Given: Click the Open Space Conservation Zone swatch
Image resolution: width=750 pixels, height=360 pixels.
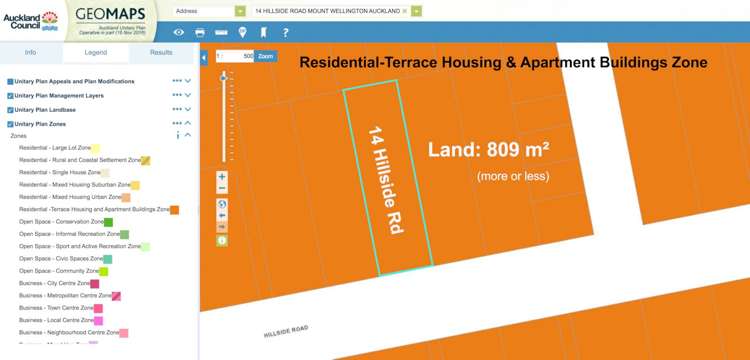Looking at the screenshot, I should coord(108,222).
